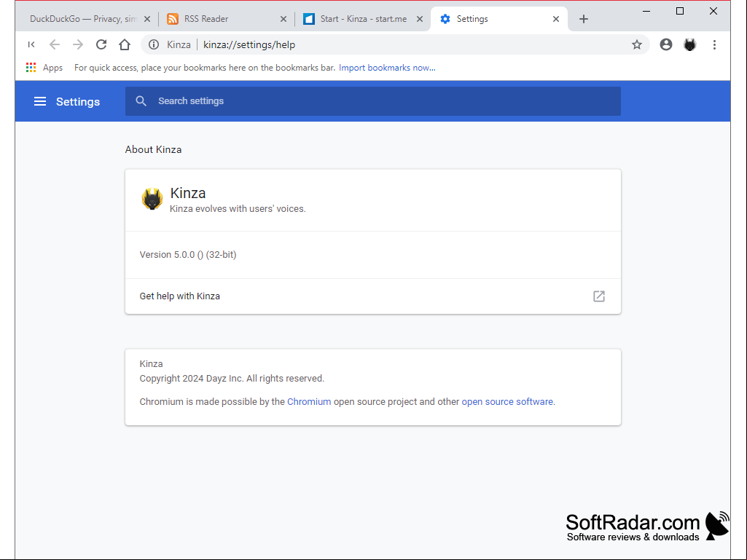Select the Settings tab

(498, 19)
